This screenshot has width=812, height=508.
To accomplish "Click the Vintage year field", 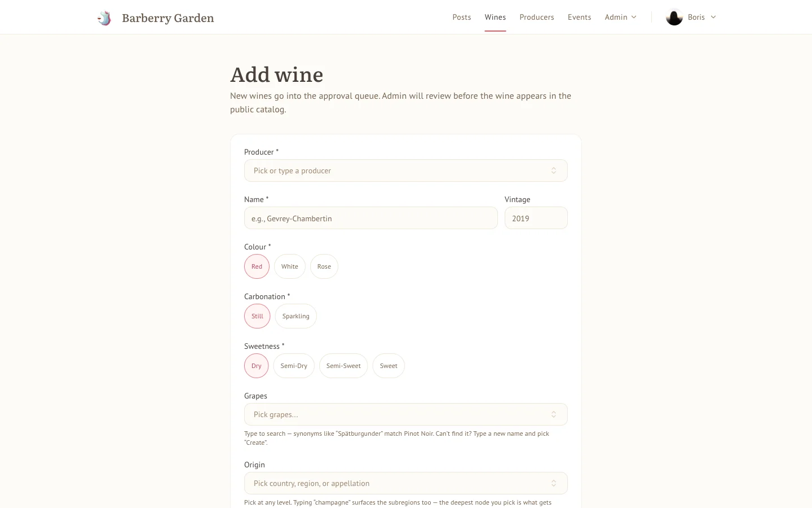I will [535, 218].
